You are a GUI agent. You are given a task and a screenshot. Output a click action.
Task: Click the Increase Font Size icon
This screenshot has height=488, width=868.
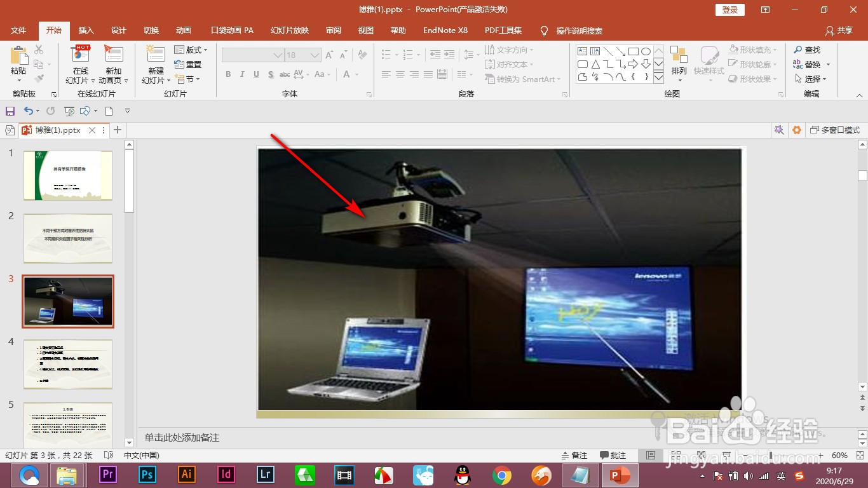pyautogui.click(x=329, y=55)
